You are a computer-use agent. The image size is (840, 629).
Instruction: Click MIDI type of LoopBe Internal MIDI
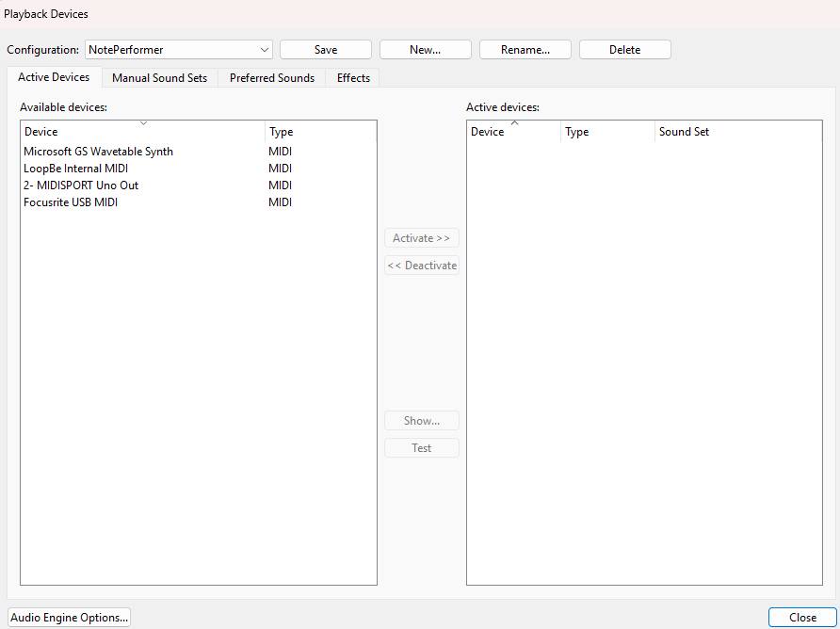click(281, 169)
